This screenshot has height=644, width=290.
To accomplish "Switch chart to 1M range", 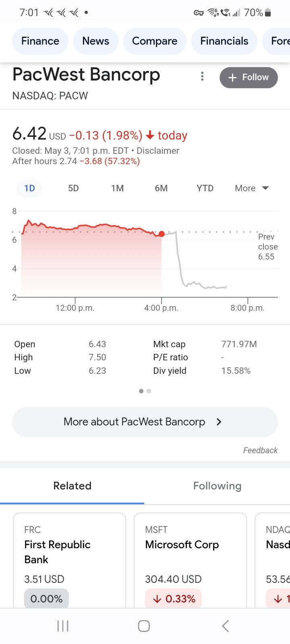I will [x=117, y=188].
